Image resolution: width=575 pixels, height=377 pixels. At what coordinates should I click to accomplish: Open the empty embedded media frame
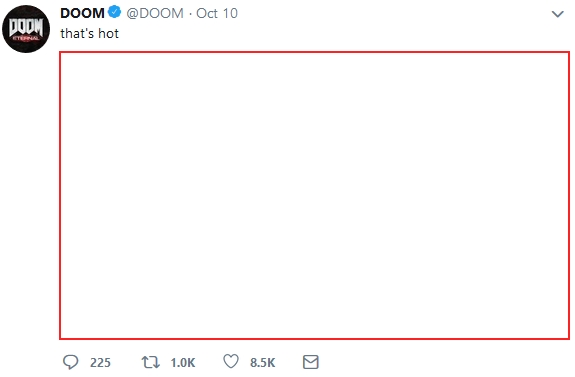click(x=314, y=195)
